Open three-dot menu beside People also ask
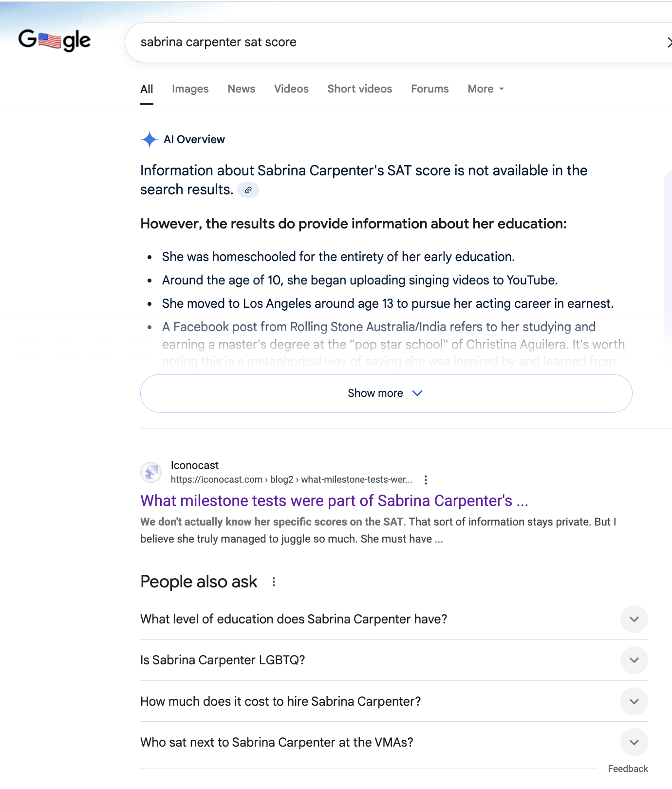This screenshot has height=789, width=672. [274, 582]
